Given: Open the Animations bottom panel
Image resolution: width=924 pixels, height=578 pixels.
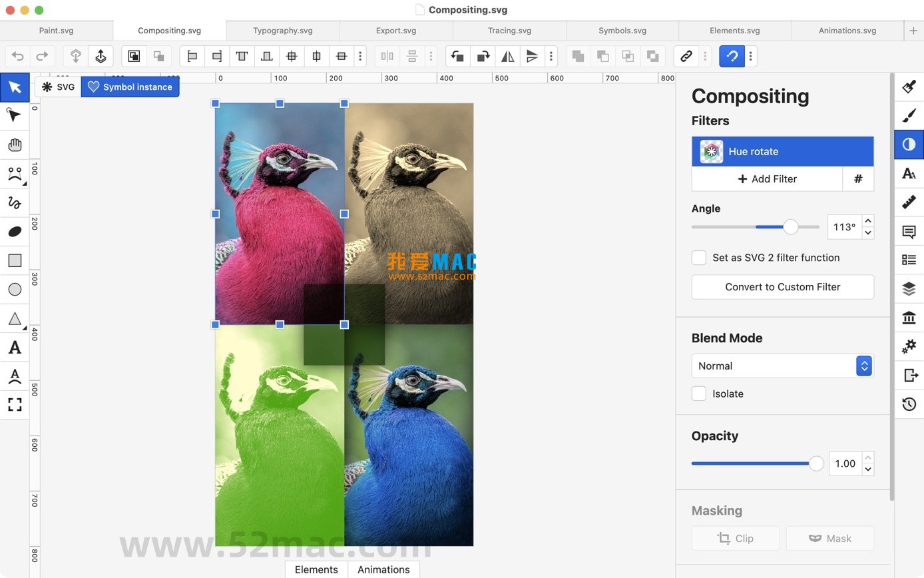Looking at the screenshot, I should click(383, 569).
